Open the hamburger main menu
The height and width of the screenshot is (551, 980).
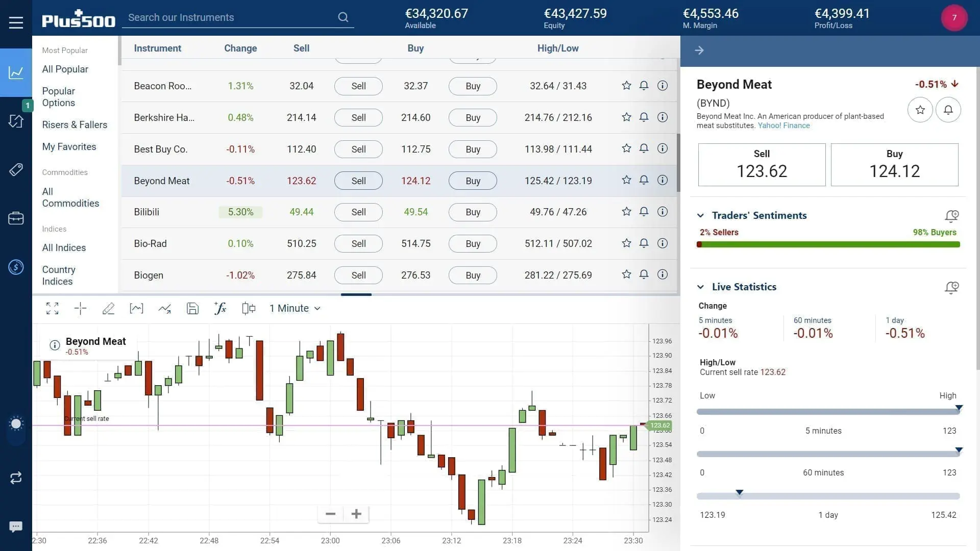16,22
